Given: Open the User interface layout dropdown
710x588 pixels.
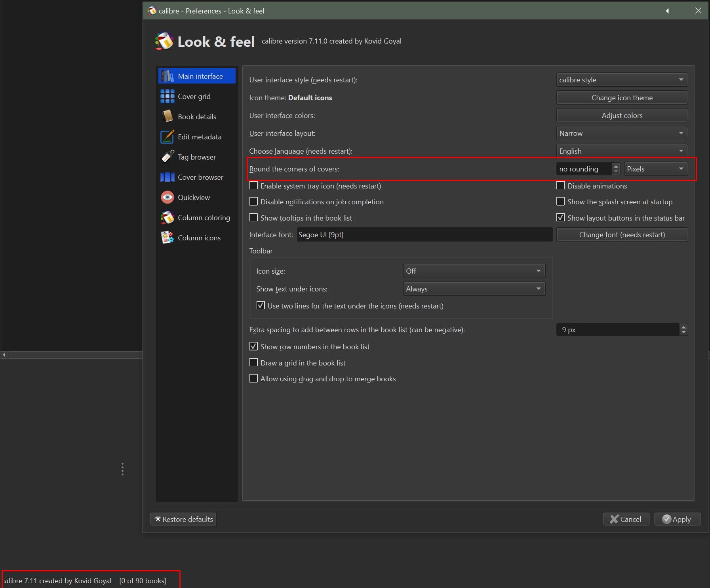Looking at the screenshot, I should 622,133.
